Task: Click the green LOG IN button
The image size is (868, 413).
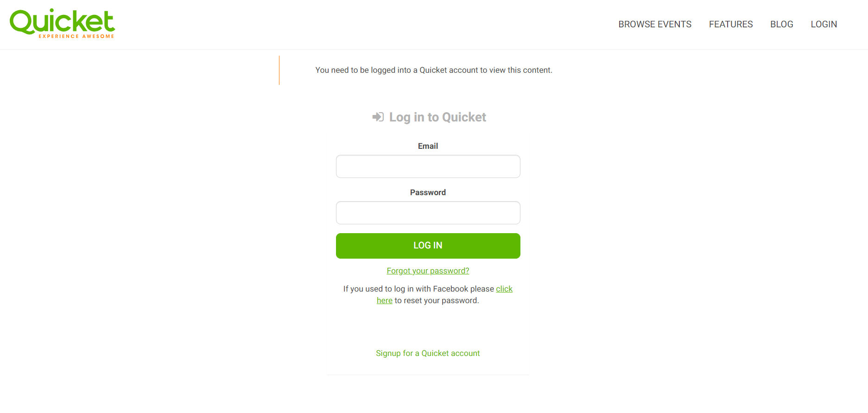Action: coord(428,246)
